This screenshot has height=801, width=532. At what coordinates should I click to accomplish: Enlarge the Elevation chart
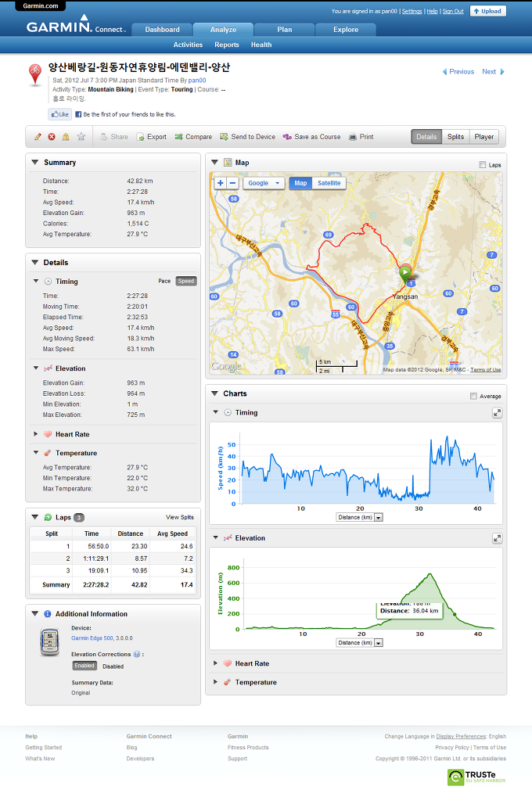point(497,538)
